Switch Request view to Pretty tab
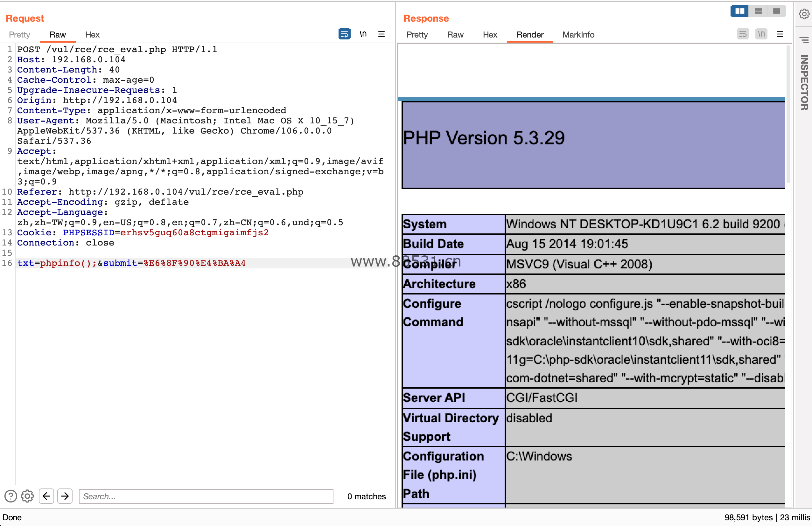 19,34
